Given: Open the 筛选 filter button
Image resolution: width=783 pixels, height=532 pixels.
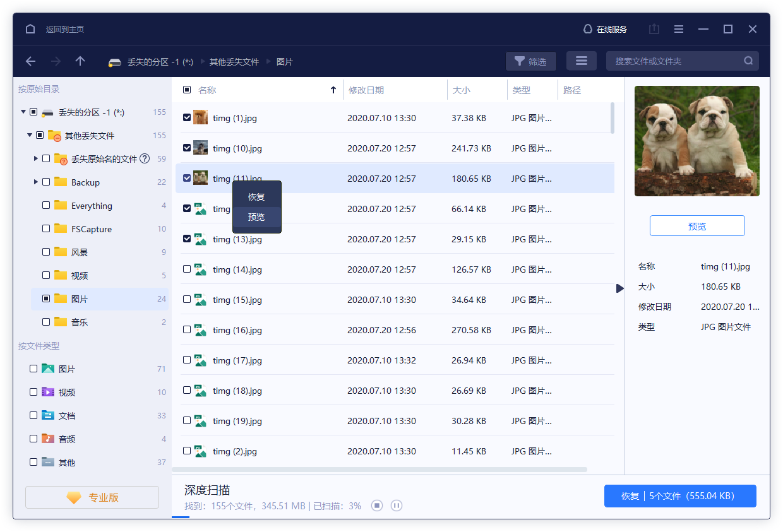Looking at the screenshot, I should (x=530, y=61).
